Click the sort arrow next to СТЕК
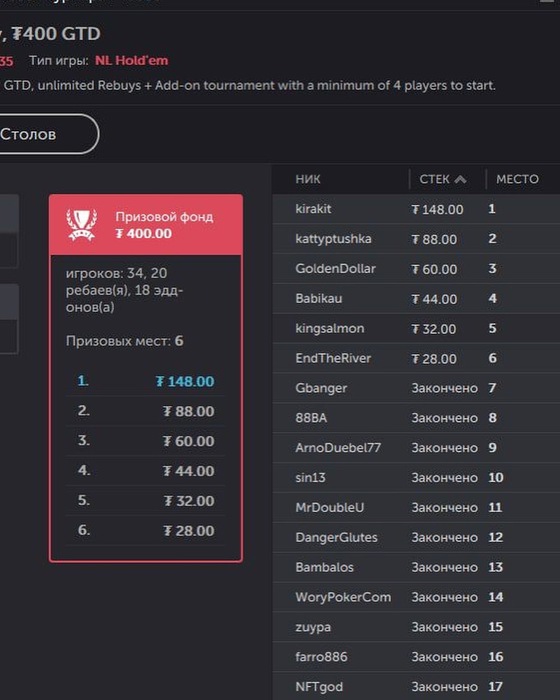 pyautogui.click(x=460, y=179)
